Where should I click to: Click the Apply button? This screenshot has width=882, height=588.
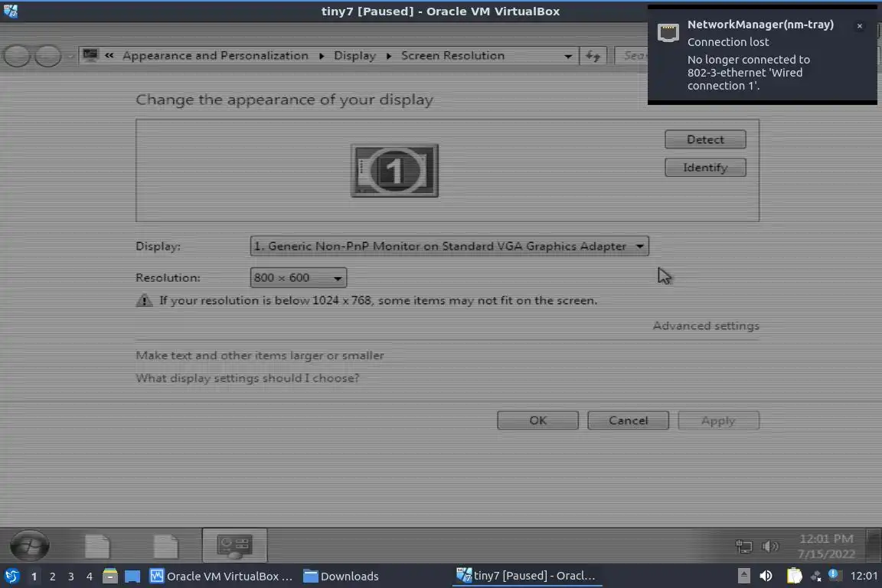pyautogui.click(x=718, y=420)
